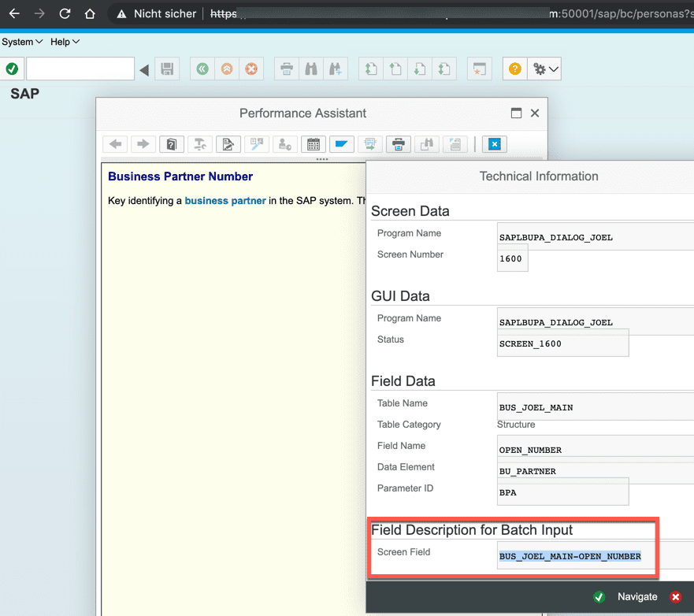The image size is (694, 616).
Task: Click the Print icon in the SAP toolbar
Action: (287, 69)
